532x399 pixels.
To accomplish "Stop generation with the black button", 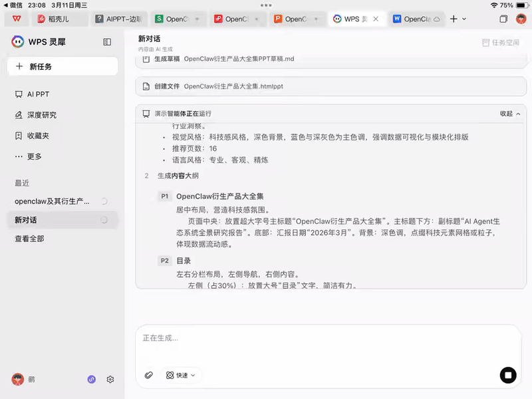I will pos(508,375).
